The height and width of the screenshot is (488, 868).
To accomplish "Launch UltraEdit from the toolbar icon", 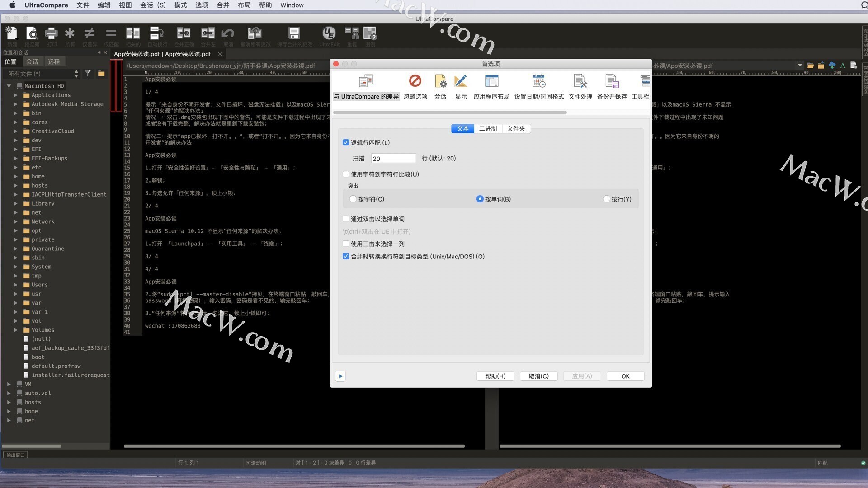I will point(329,33).
